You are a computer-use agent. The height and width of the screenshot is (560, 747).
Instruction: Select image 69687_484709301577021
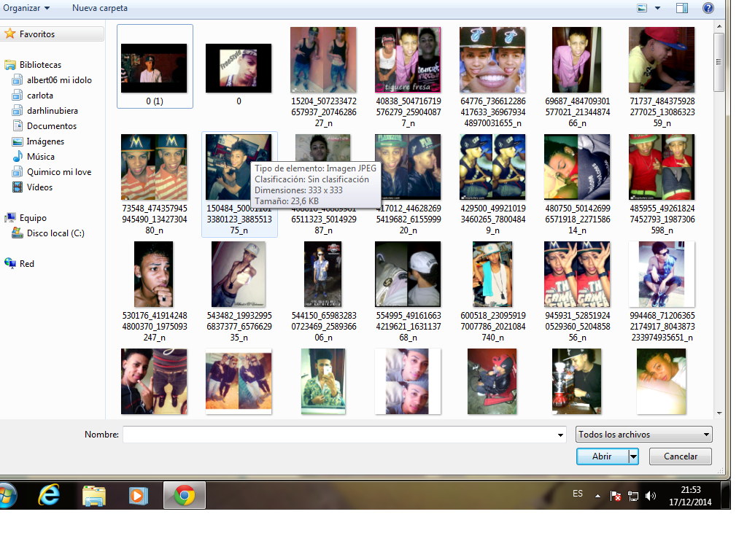tap(577, 60)
